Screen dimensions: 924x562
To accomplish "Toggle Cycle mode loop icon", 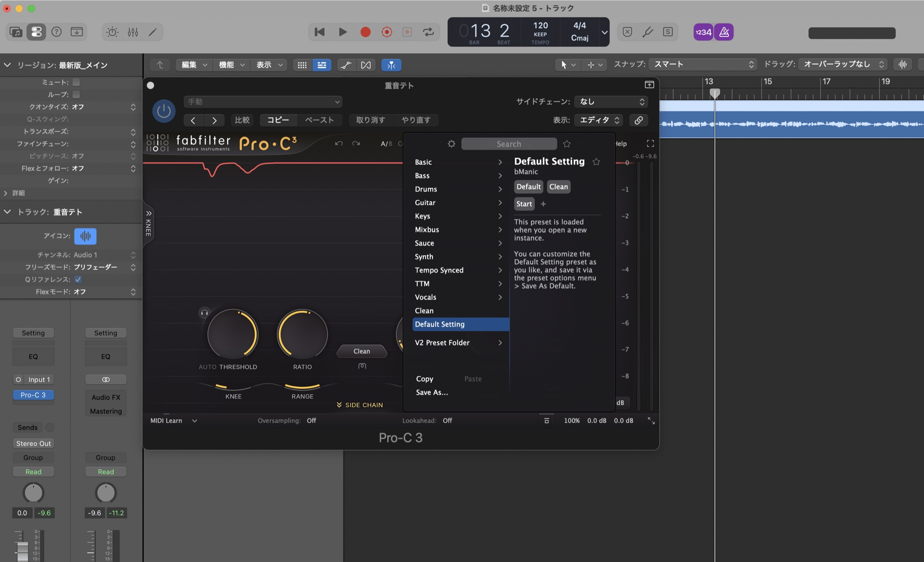I will coord(428,32).
